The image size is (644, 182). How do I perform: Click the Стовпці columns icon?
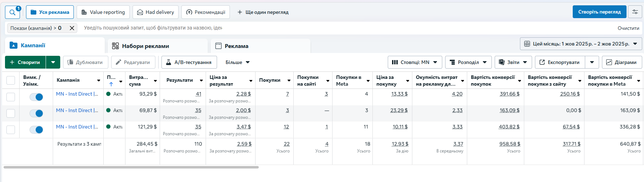tap(395, 62)
